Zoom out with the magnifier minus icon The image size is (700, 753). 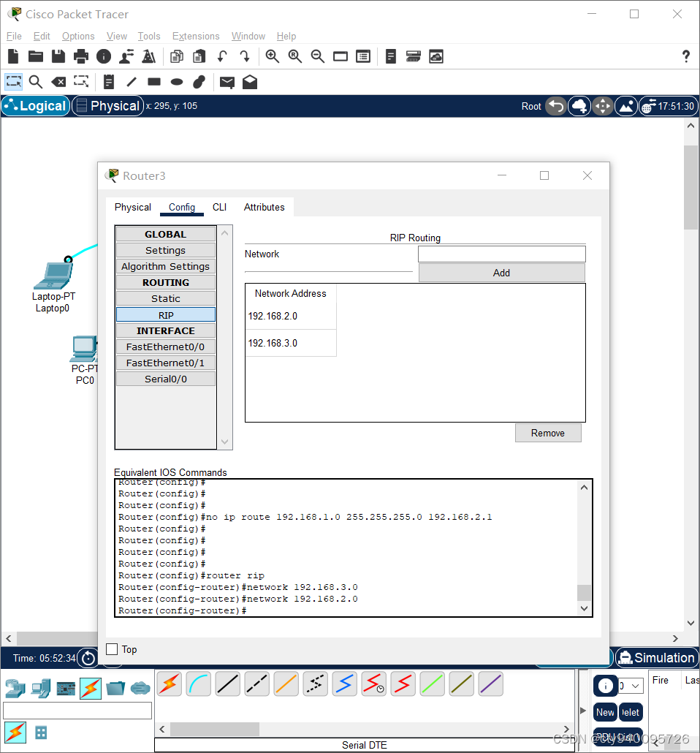(x=317, y=57)
